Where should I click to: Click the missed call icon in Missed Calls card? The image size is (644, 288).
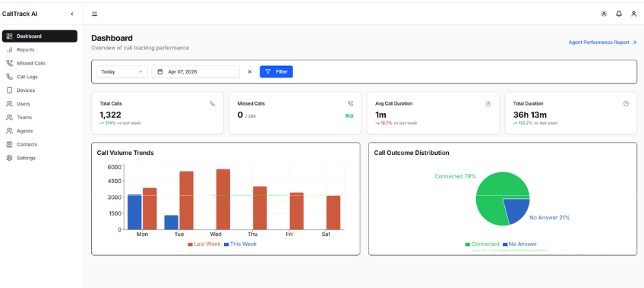pos(351,104)
